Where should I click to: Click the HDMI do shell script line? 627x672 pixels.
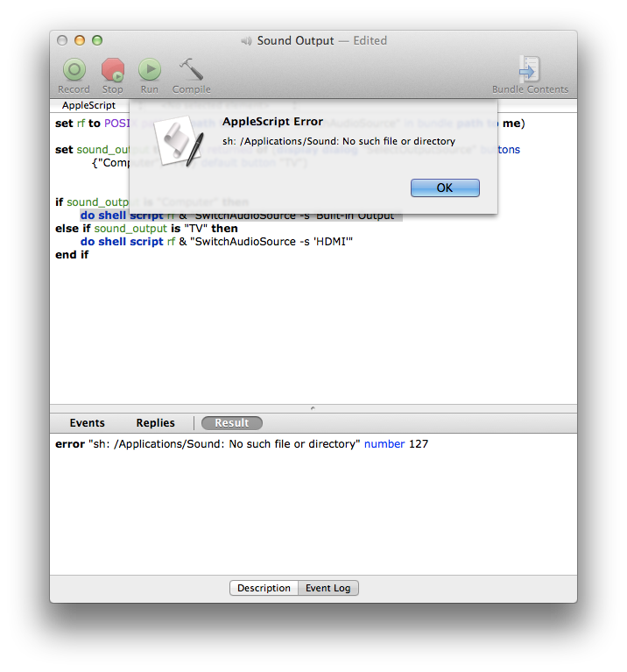click(x=216, y=242)
